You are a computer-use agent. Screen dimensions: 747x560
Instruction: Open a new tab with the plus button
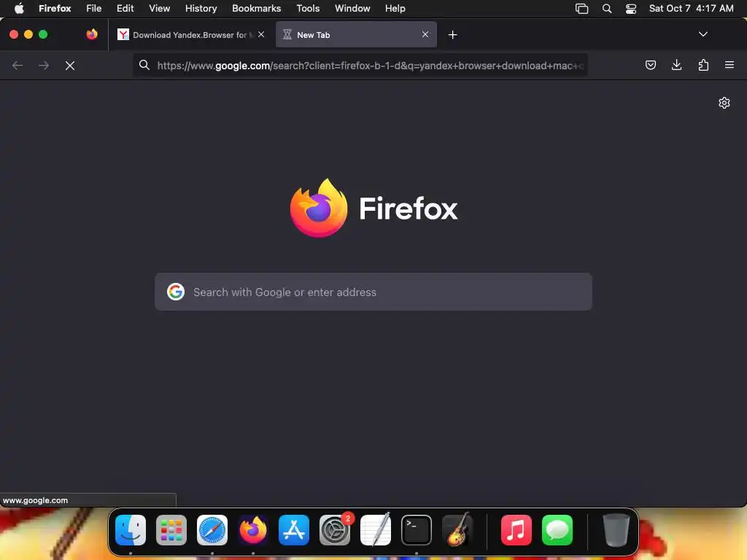452,35
